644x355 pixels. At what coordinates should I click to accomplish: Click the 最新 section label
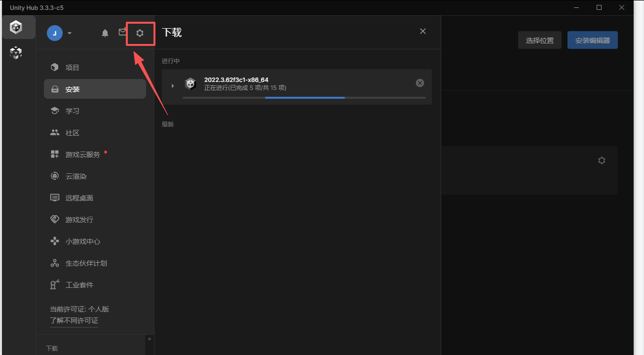(168, 124)
